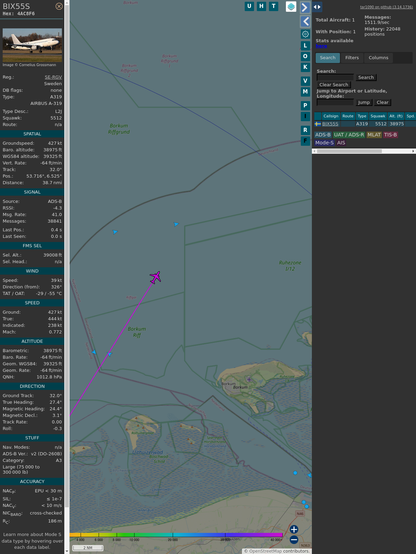Click the right chevron sidebar button
This screenshot has width=416, height=554.
click(x=305, y=7)
